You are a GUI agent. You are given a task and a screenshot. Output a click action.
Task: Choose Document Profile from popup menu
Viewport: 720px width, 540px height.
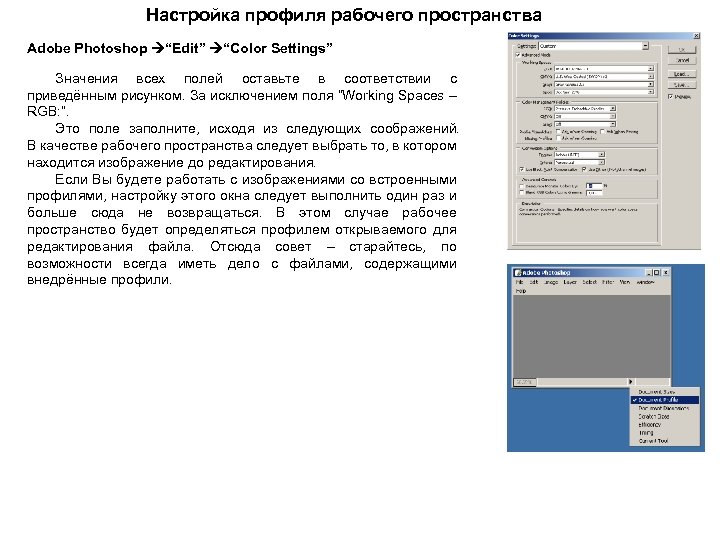coord(665,400)
